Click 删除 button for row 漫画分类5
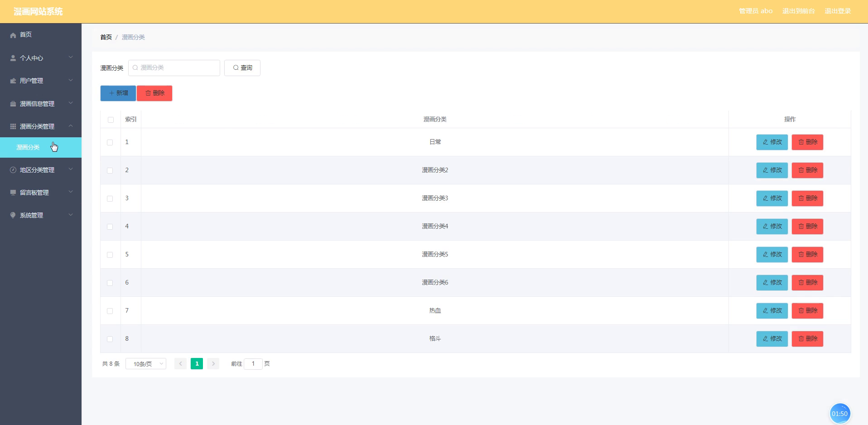This screenshot has width=868, height=425. 807,255
